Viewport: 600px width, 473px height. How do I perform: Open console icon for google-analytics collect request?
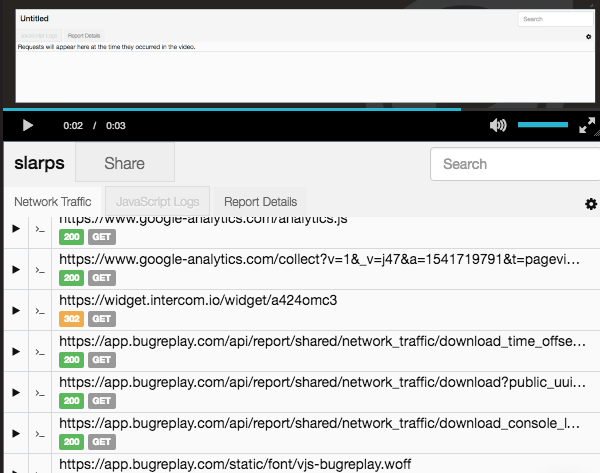pyautogui.click(x=40, y=270)
